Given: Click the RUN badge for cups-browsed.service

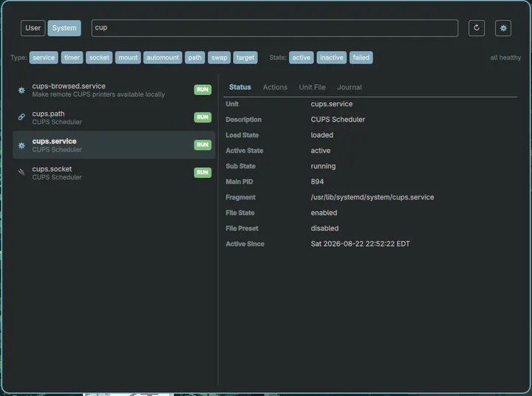Looking at the screenshot, I should click(202, 89).
